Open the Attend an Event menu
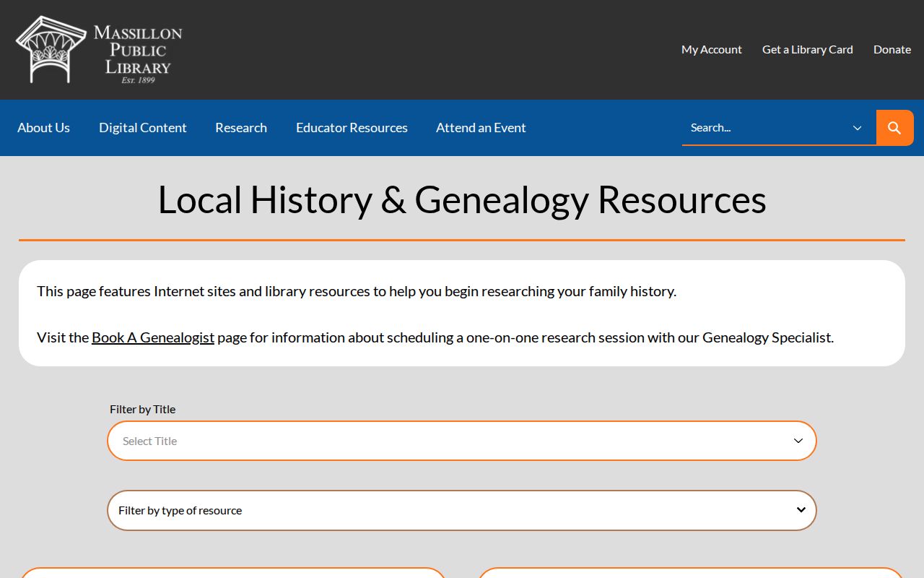The image size is (924, 578). pyautogui.click(x=481, y=128)
